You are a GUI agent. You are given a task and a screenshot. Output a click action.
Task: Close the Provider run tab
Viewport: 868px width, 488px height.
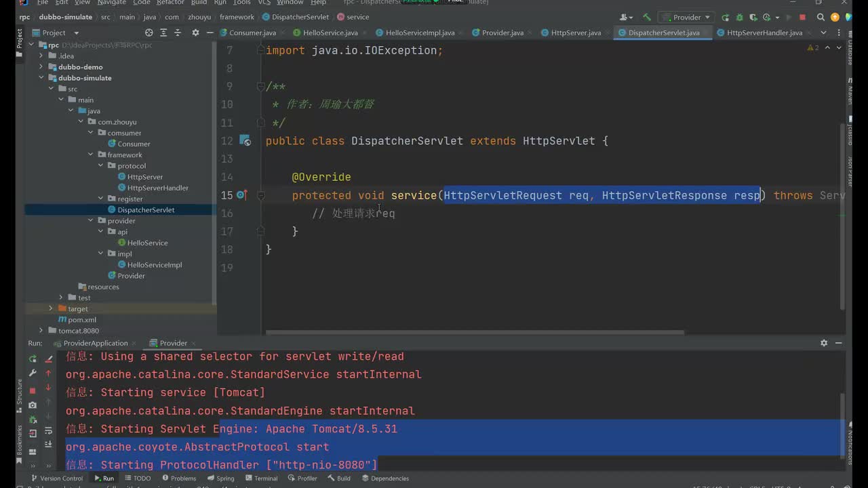tap(195, 343)
